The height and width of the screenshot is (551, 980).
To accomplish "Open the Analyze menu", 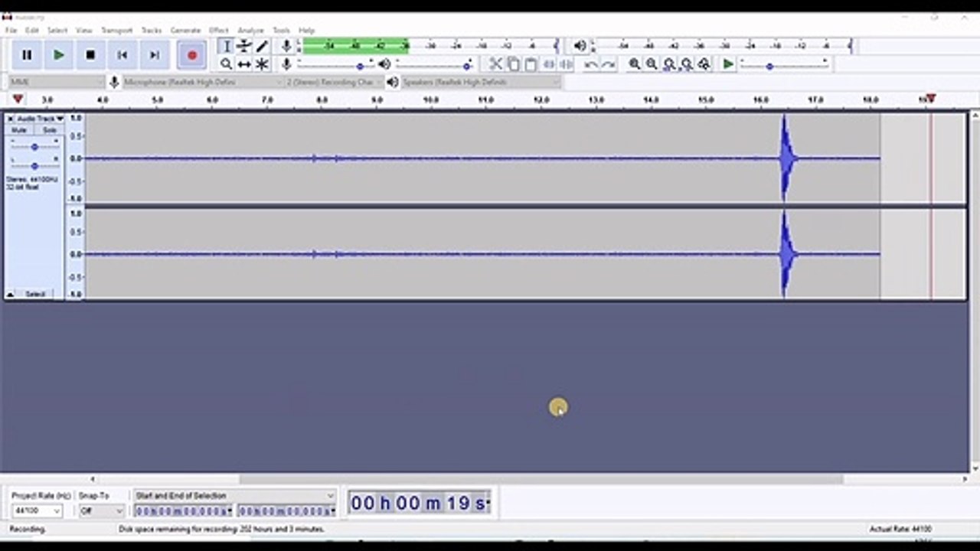I will (x=250, y=30).
